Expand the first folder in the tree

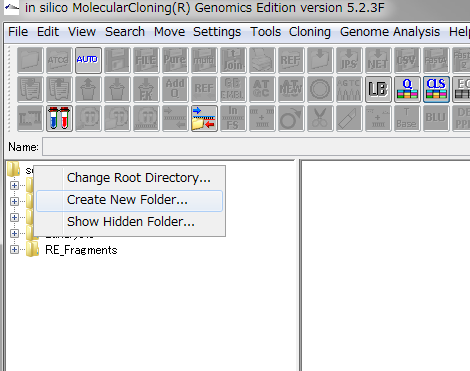point(14,185)
